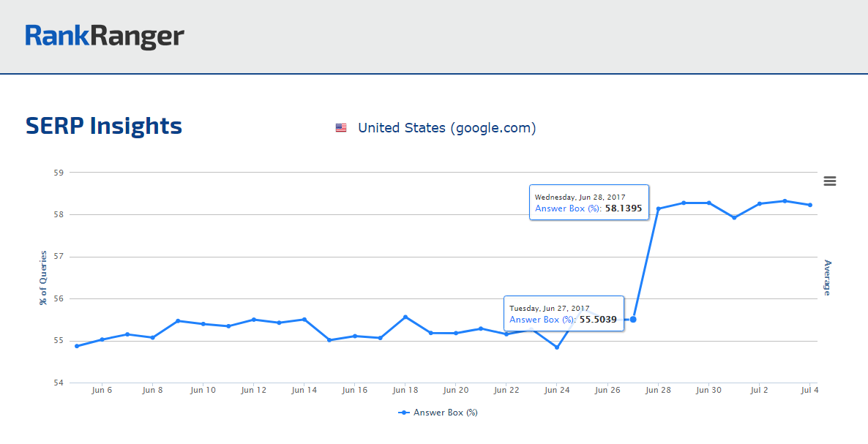Toggle the Answer Box (%) legend series
This screenshot has height=444, width=868.
click(x=438, y=413)
